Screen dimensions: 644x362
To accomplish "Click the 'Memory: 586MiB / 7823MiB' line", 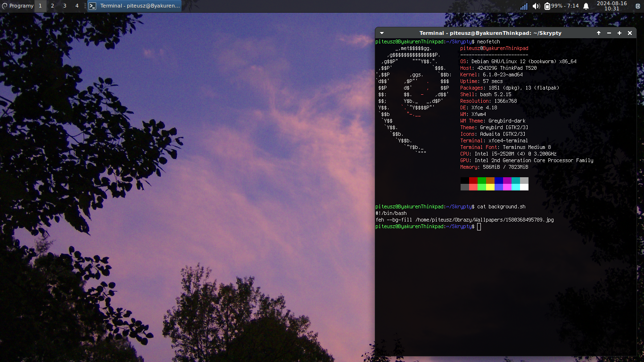I will click(495, 167).
